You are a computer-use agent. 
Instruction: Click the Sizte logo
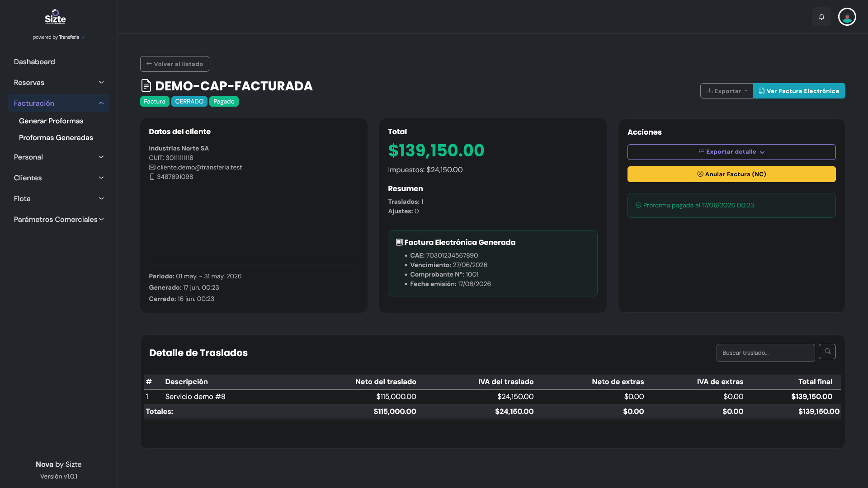click(x=55, y=17)
